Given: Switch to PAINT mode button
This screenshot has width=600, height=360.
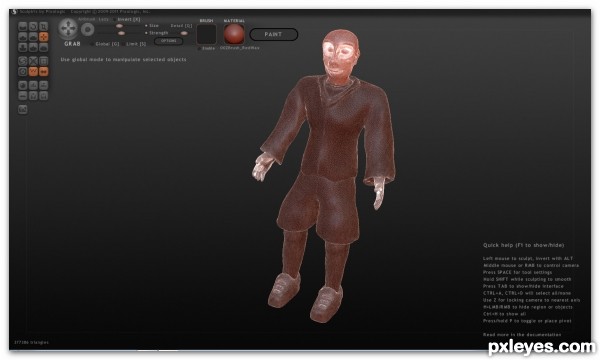Looking at the screenshot, I should click(x=274, y=34).
